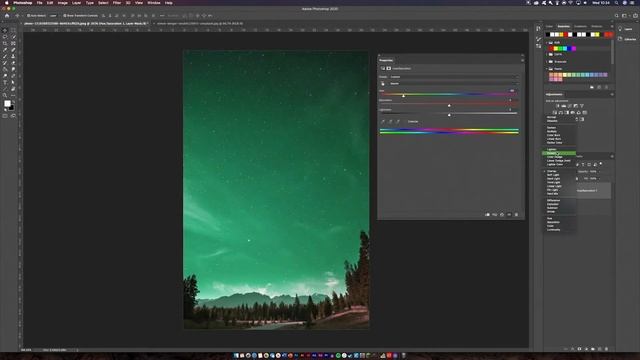Switch to the Gradients tab

pyautogui.click(x=580, y=27)
